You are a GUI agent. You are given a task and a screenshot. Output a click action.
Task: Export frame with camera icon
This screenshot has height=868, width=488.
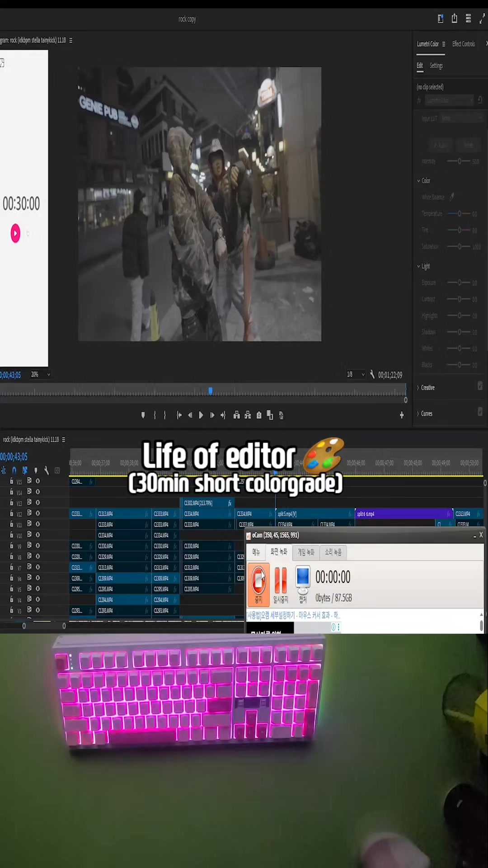point(259,415)
